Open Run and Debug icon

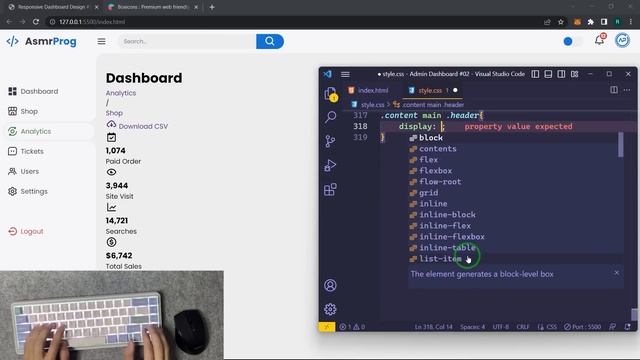[330, 165]
